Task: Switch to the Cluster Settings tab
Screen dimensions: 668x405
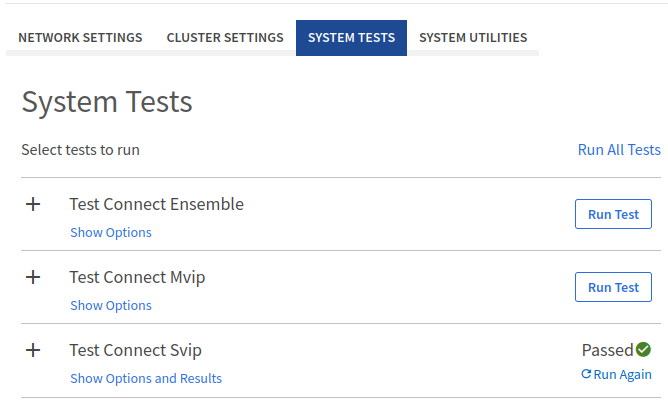Action: [x=225, y=38]
